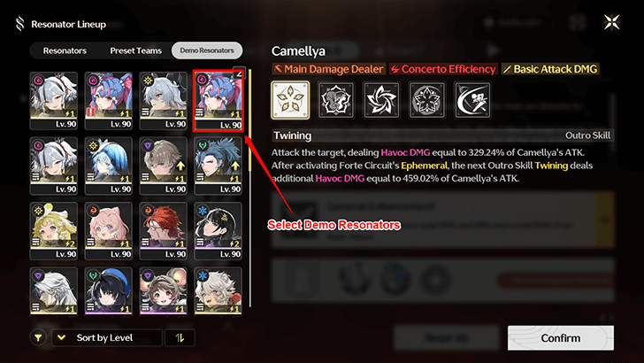Switch to the Preset Teams tab
The height and width of the screenshot is (363, 644).
point(135,50)
